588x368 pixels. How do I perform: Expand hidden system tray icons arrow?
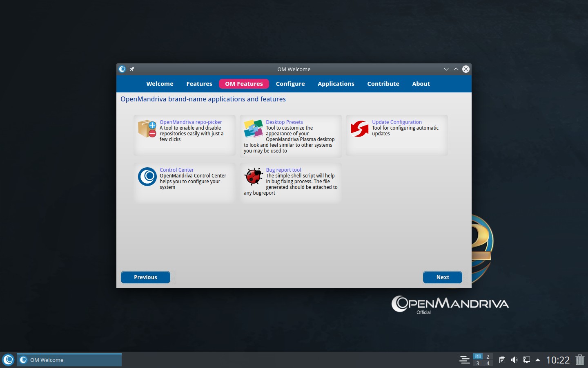coord(538,360)
